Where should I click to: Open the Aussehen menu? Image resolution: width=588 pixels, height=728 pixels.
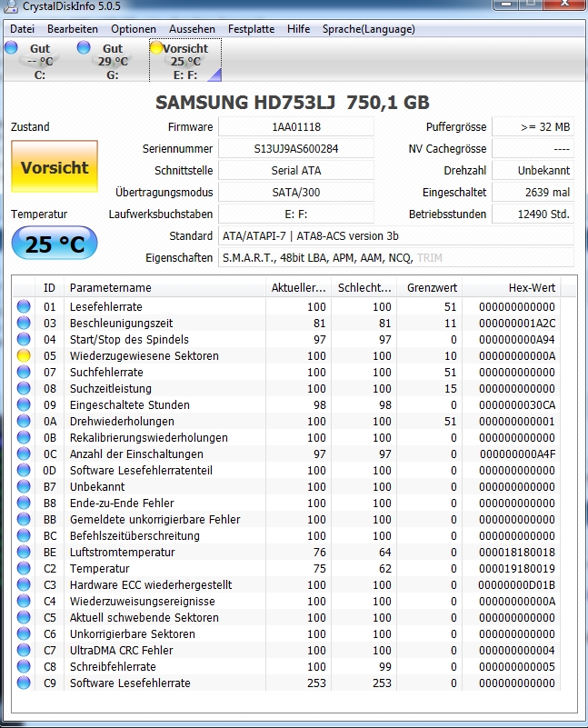click(x=192, y=29)
